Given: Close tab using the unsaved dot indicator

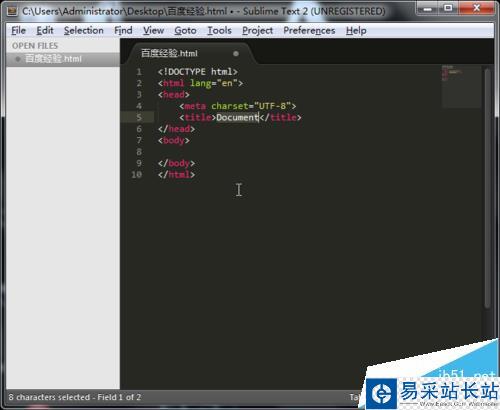Looking at the screenshot, I should pos(236,53).
